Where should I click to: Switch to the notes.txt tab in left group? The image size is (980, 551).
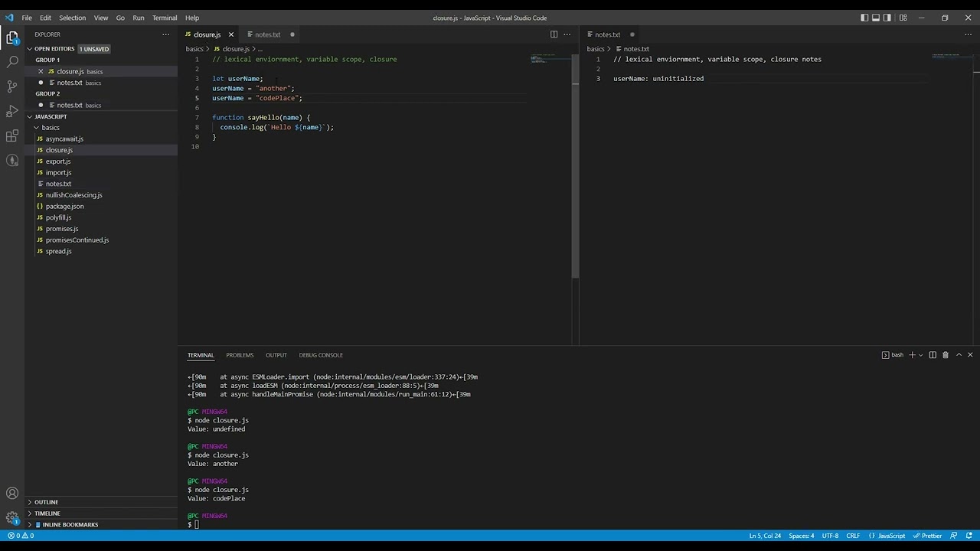(267, 34)
